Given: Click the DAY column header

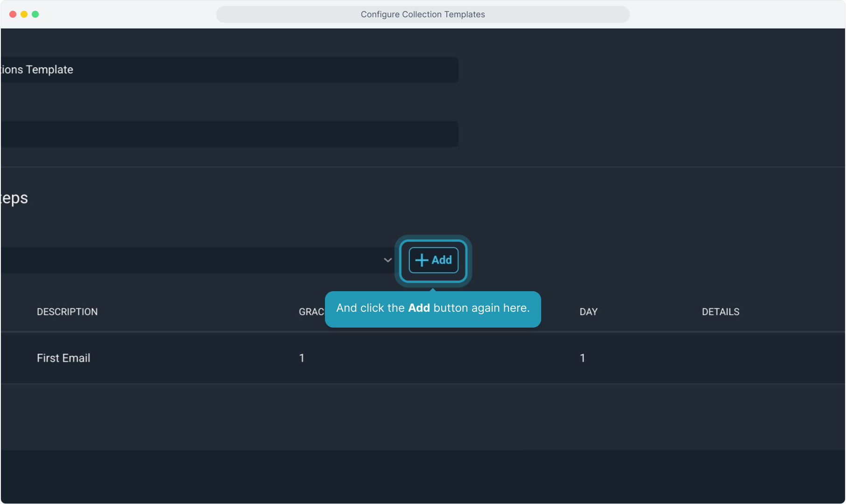Looking at the screenshot, I should 588,312.
